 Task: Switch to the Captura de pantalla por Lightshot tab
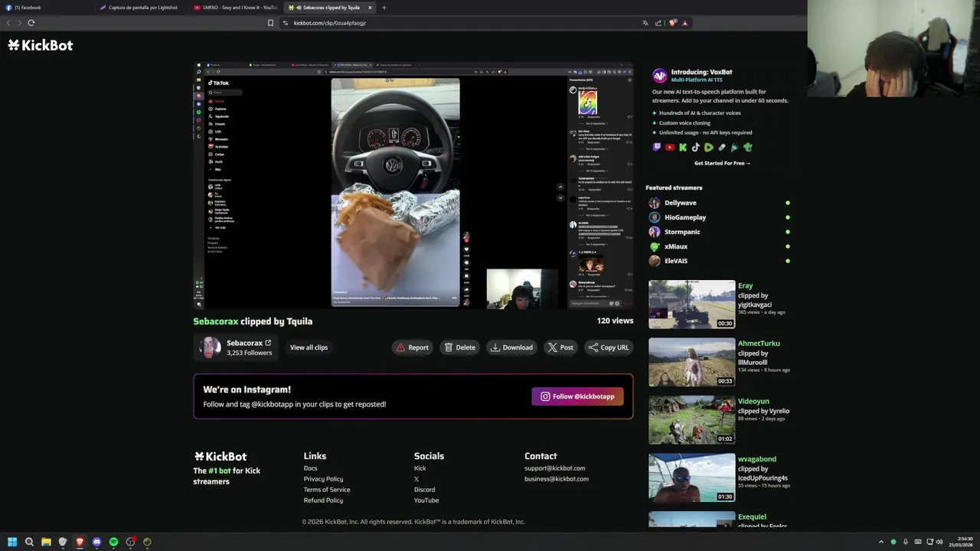[x=141, y=8]
